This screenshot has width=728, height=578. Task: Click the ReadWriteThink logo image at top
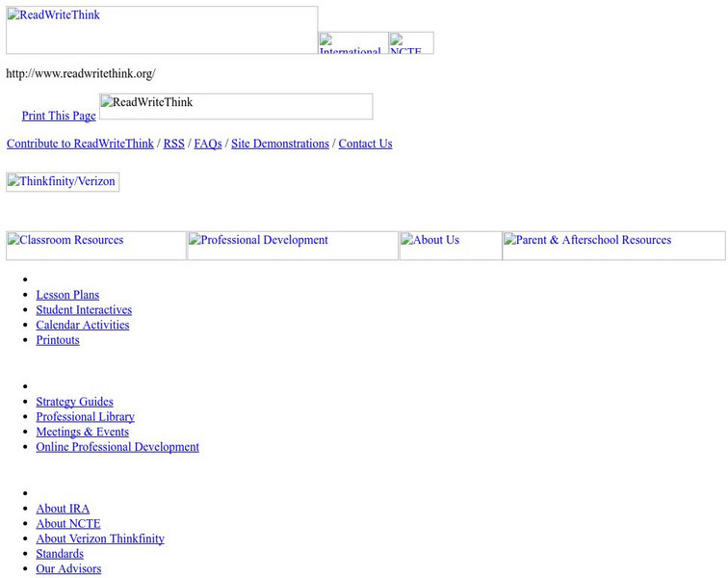point(162,30)
